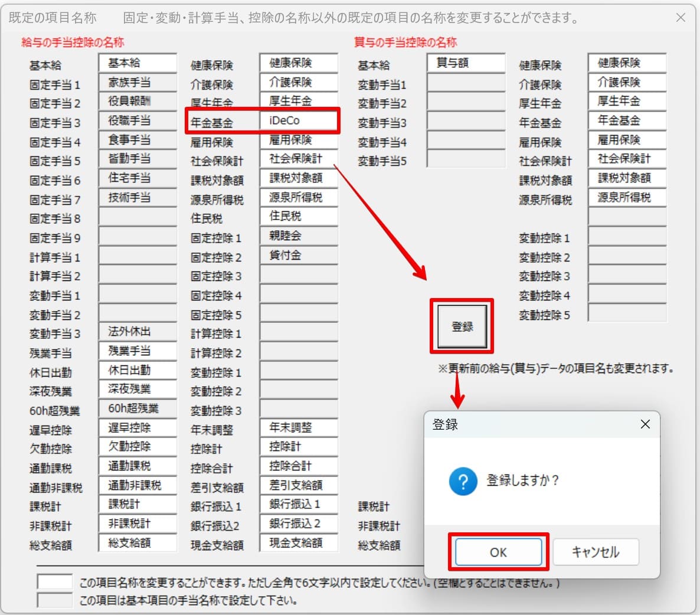Click the 家族手当 input field
700x615 pixels.
pos(138,82)
